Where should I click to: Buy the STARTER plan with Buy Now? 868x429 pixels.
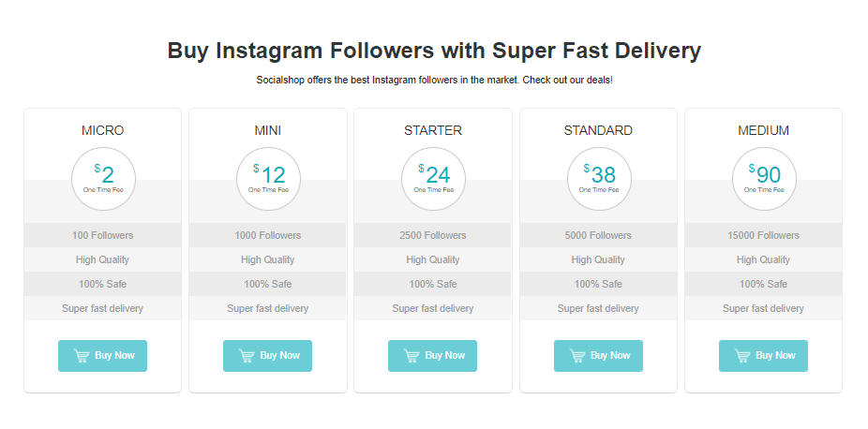click(432, 356)
